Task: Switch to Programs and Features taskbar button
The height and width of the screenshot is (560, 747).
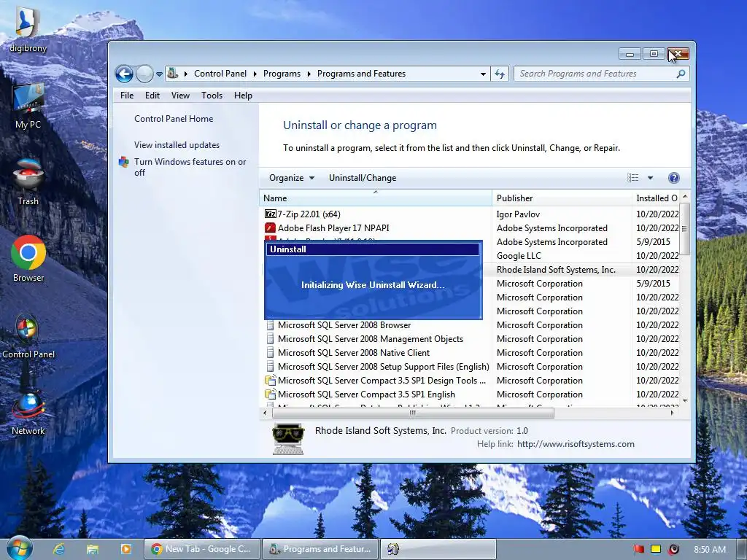Action: (321, 549)
